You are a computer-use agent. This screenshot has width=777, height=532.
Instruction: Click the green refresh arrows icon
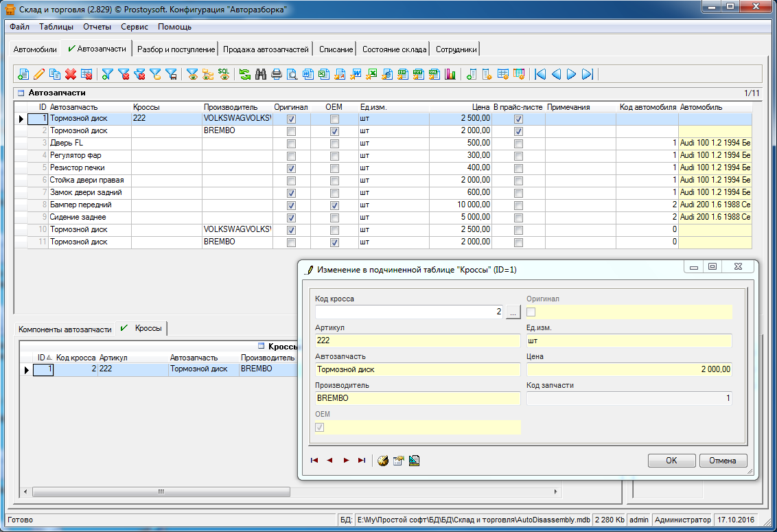244,74
